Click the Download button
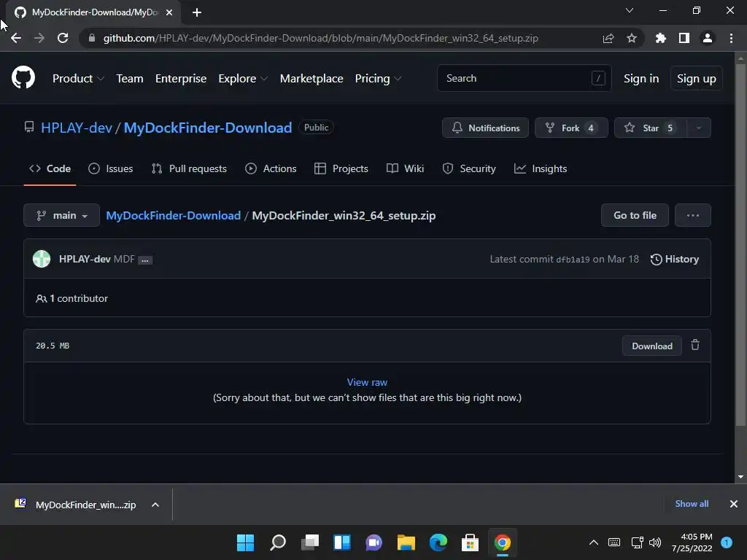Image resolution: width=747 pixels, height=560 pixels. click(x=651, y=346)
